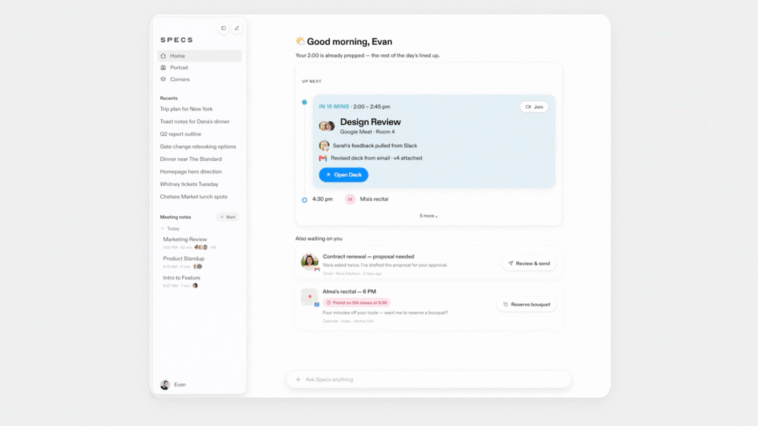Click the map thumbnail for Alma's recital
Screen dimensions: 758x426
point(309,297)
